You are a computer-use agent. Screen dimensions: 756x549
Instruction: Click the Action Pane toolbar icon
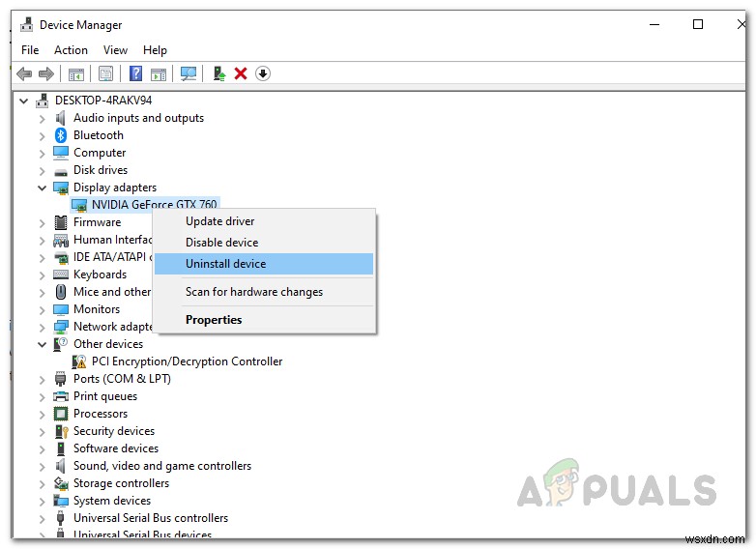tap(159, 74)
